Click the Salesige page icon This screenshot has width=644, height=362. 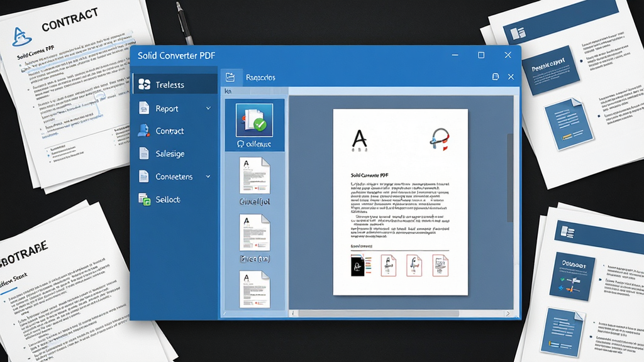tap(144, 153)
